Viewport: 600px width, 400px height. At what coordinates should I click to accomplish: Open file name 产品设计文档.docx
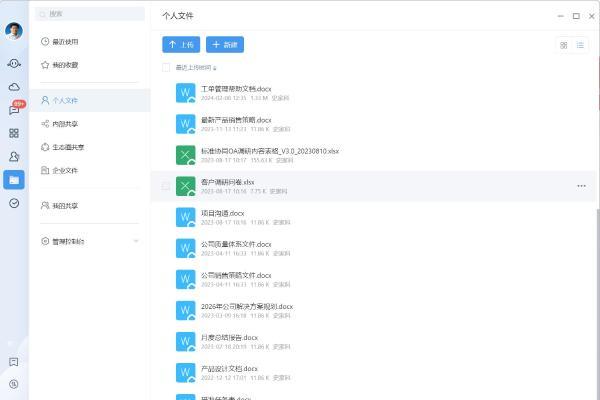pyautogui.click(x=230, y=368)
